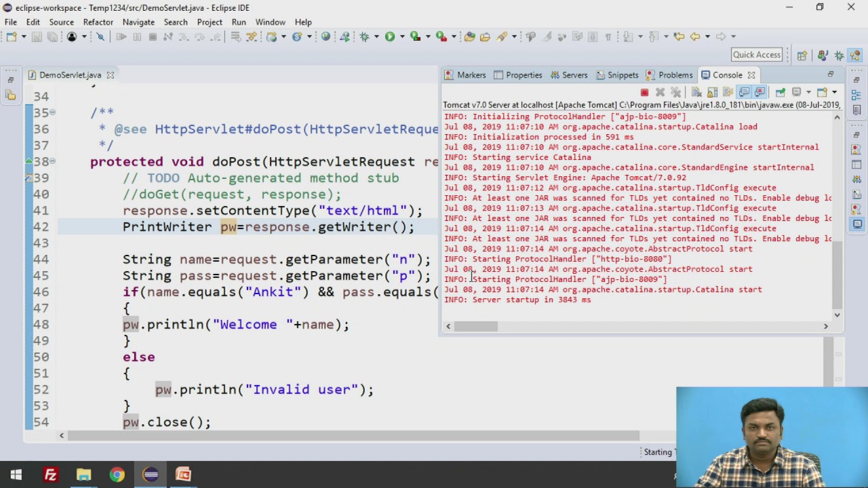Open the Project menu

tap(210, 22)
